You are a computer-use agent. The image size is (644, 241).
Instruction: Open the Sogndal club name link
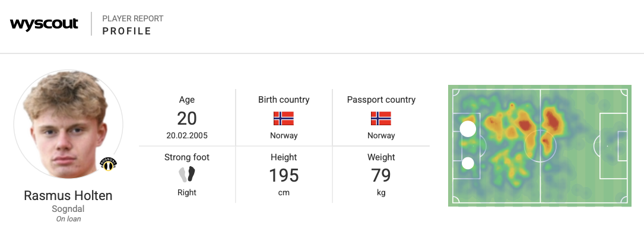coord(68,209)
